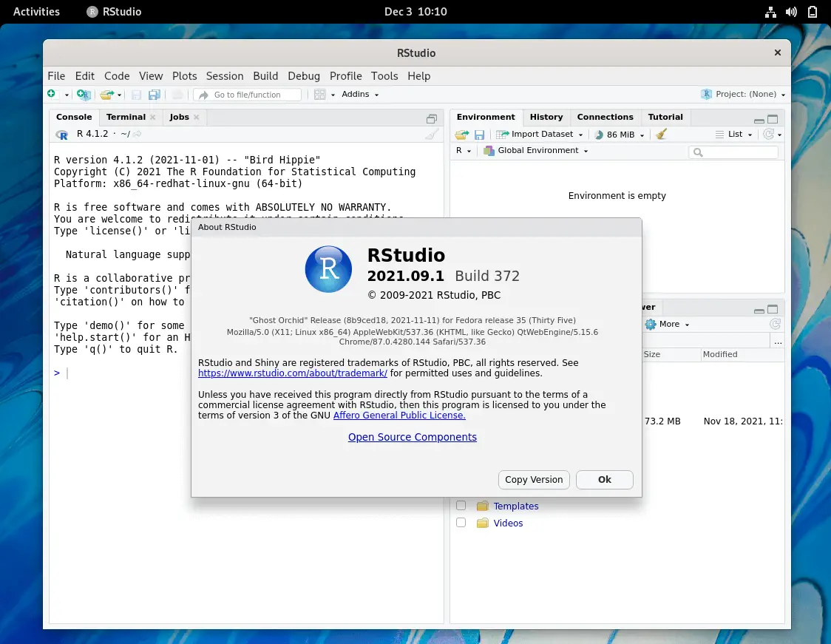Close the Jobs tab with its x

click(x=196, y=117)
